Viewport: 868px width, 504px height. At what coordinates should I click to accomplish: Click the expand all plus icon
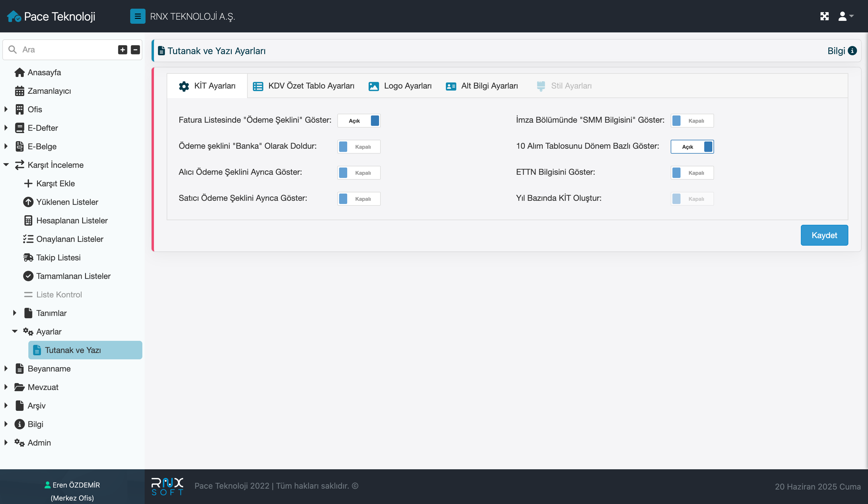(122, 49)
